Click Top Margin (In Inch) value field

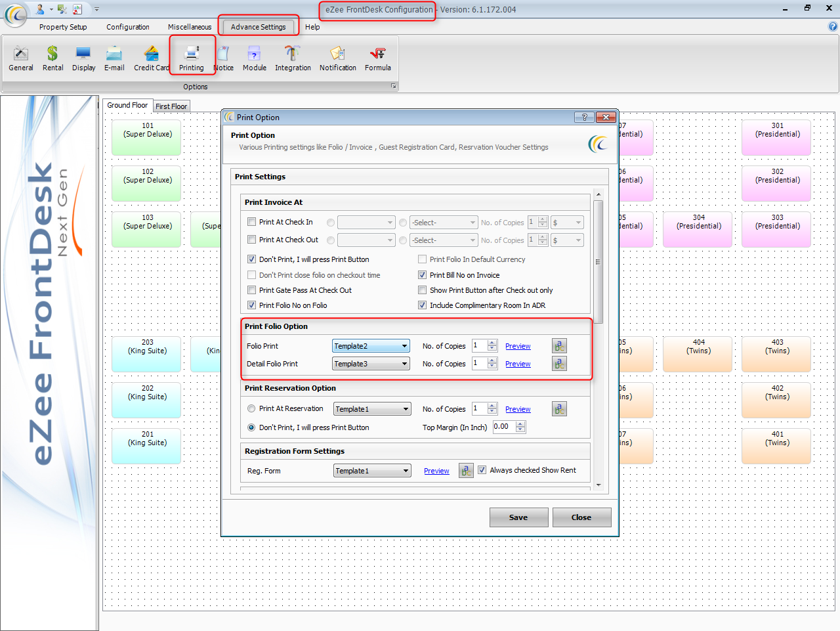click(504, 427)
